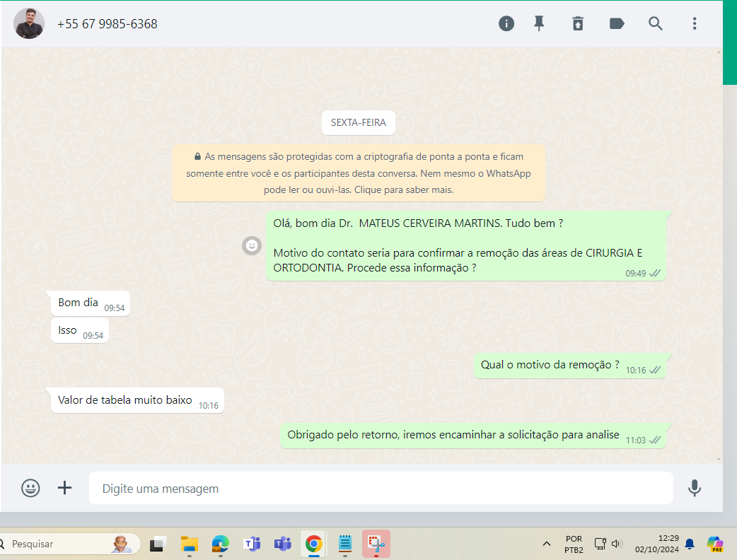Click the encryption notice to learn more
This screenshot has width=737, height=560.
(359, 173)
